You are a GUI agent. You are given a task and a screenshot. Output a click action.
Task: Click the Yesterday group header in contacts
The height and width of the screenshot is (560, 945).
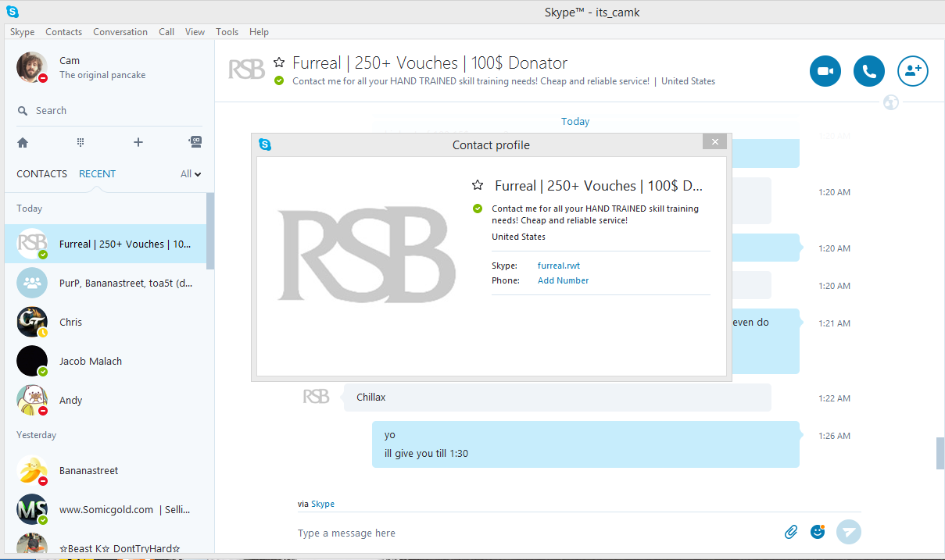[x=37, y=435]
